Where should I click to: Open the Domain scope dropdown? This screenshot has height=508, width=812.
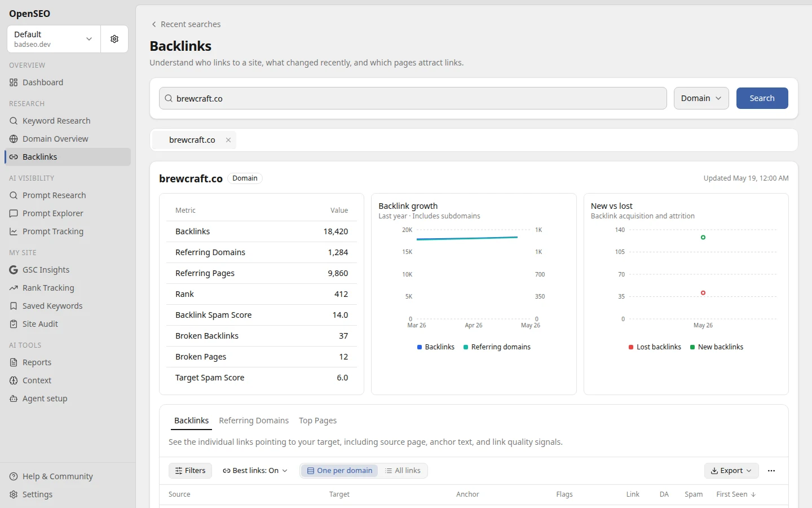pos(701,98)
